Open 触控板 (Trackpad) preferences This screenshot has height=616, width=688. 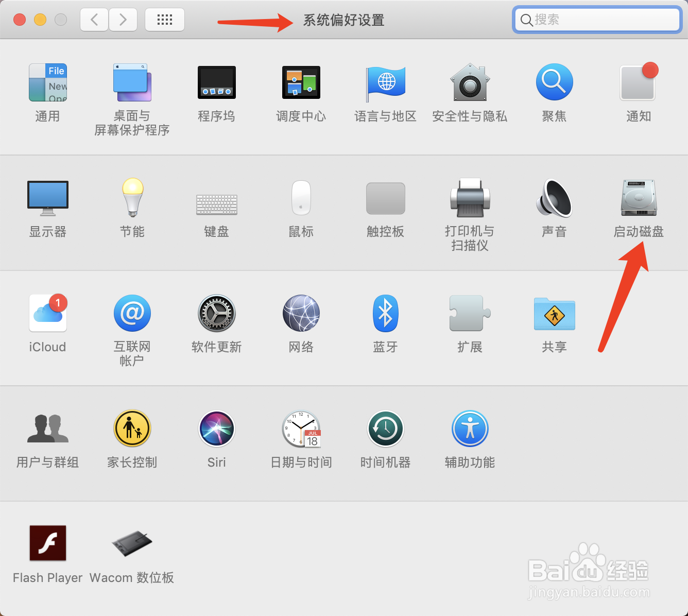click(x=385, y=198)
